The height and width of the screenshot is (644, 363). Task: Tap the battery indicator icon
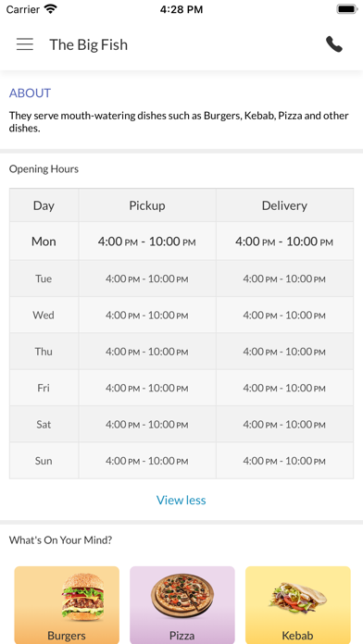(347, 9)
